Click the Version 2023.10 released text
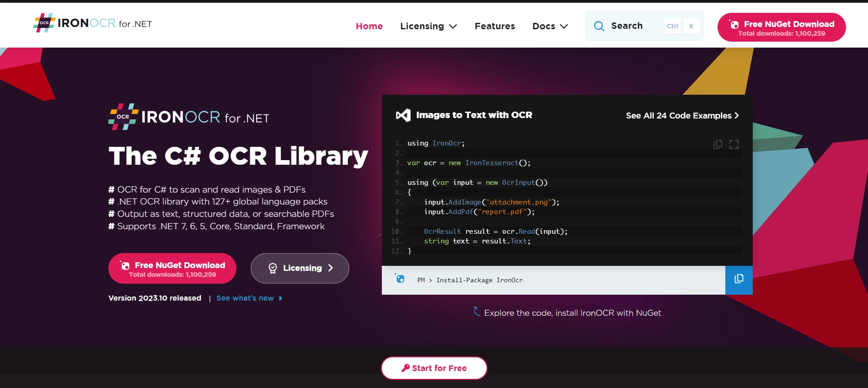This screenshot has width=868, height=388. pyautogui.click(x=155, y=298)
